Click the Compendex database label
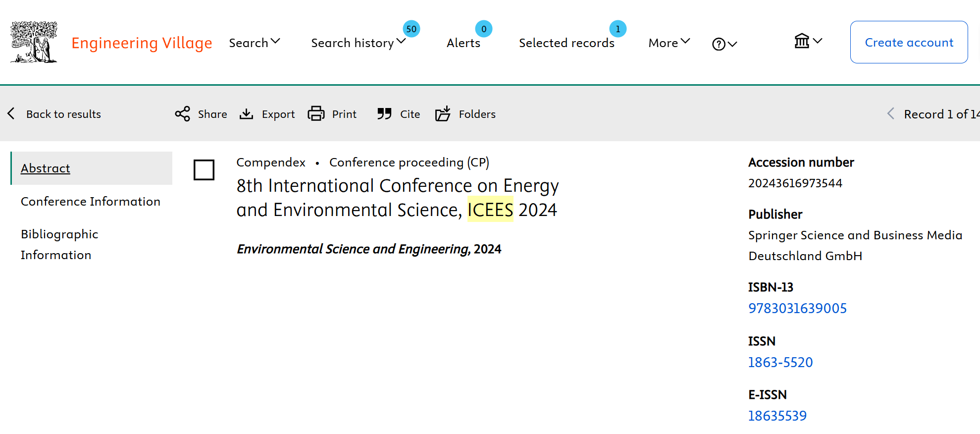This screenshot has width=980, height=434. pyautogui.click(x=271, y=162)
